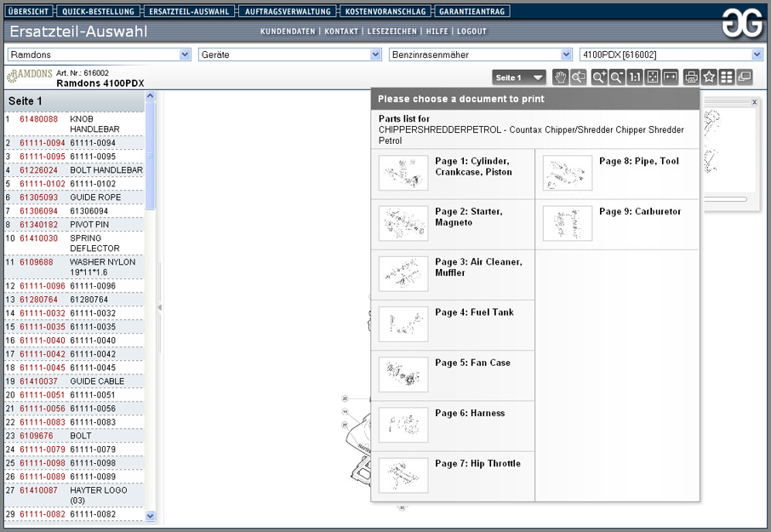Open the Garantieantrag tab

[472, 11]
